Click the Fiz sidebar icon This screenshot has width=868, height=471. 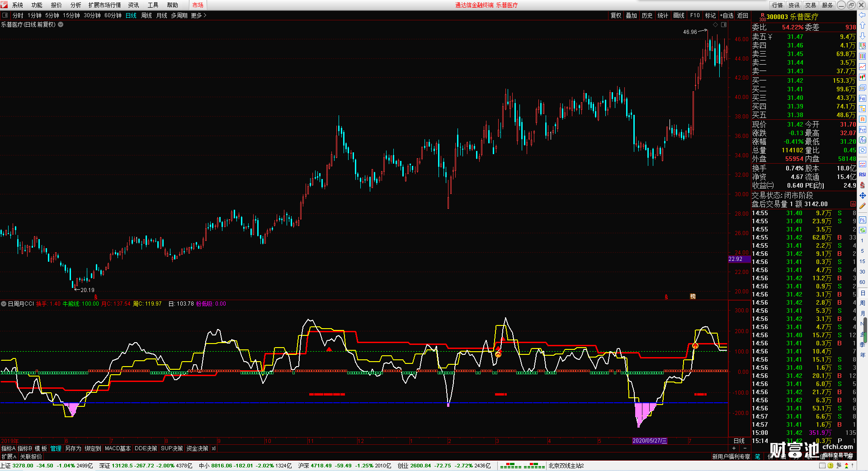point(862,130)
